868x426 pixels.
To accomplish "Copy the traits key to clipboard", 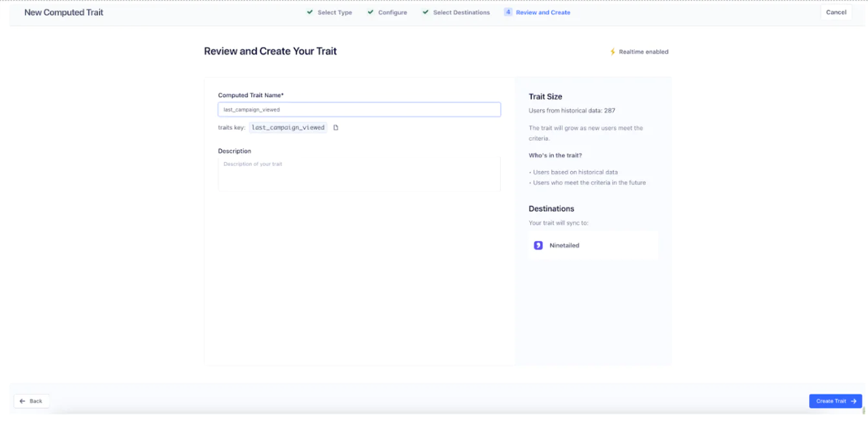I will pyautogui.click(x=336, y=128).
